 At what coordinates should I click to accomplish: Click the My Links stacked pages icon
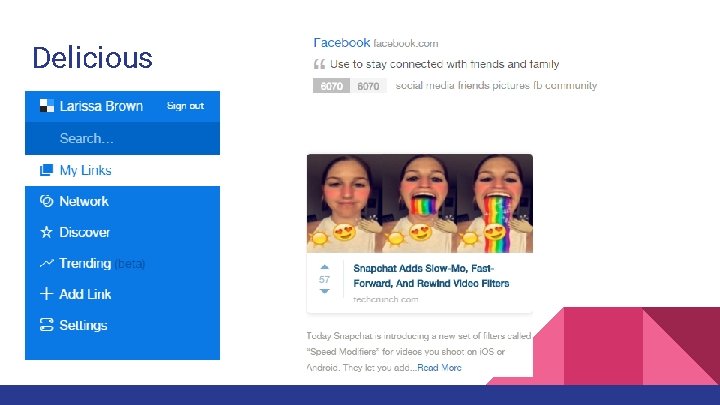(x=46, y=170)
